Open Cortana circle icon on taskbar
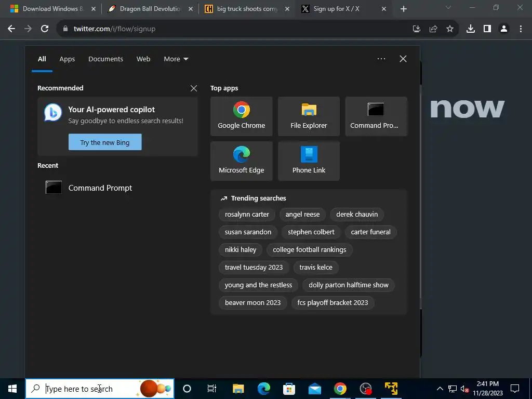The width and height of the screenshot is (532, 399). (187, 389)
